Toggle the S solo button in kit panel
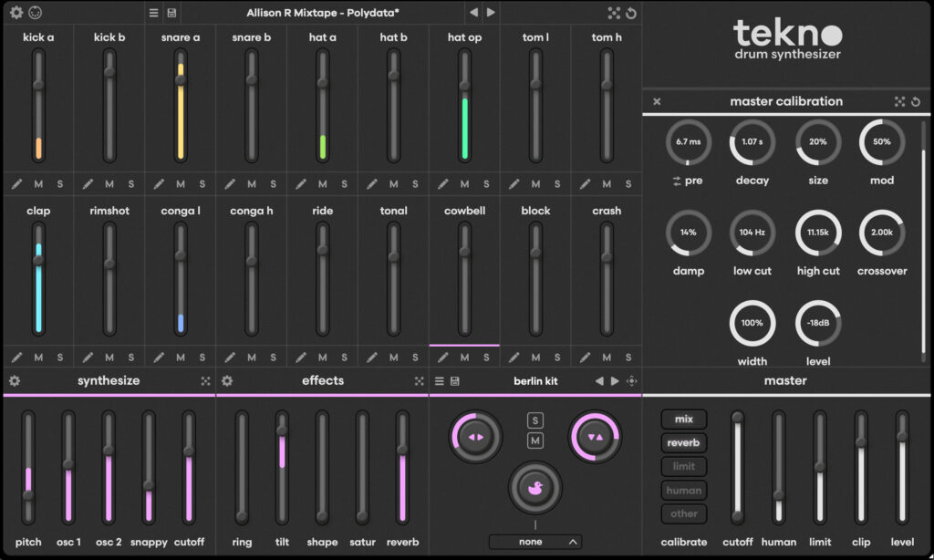This screenshot has height=560, width=934. coord(535,420)
